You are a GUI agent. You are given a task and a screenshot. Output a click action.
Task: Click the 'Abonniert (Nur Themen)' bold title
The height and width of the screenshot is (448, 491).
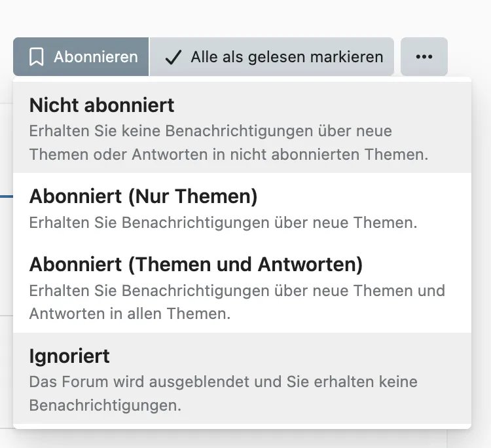coord(143,196)
